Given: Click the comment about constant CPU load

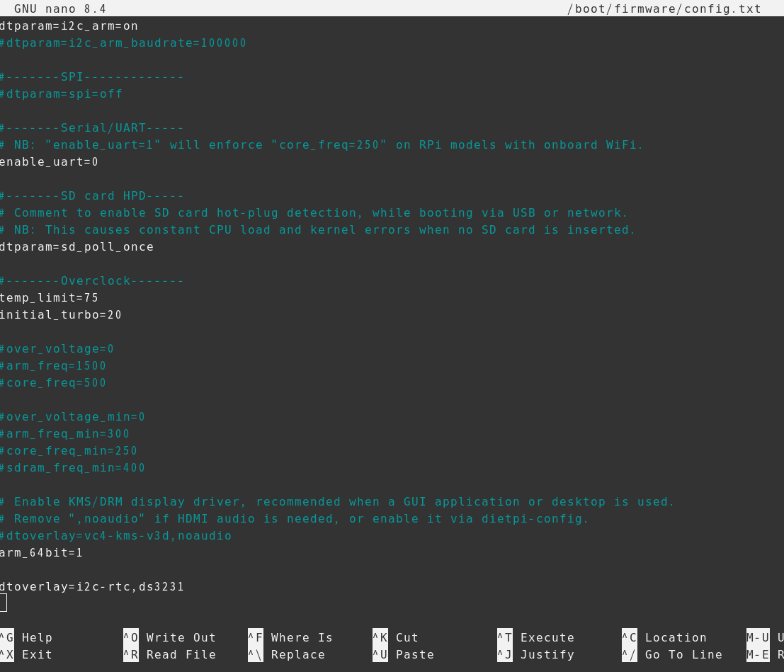Looking at the screenshot, I should 318,230.
